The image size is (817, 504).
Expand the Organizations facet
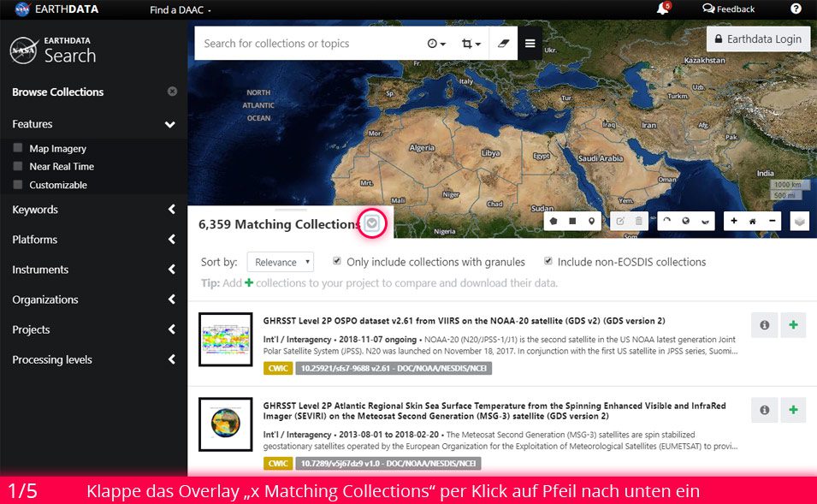tap(94, 299)
